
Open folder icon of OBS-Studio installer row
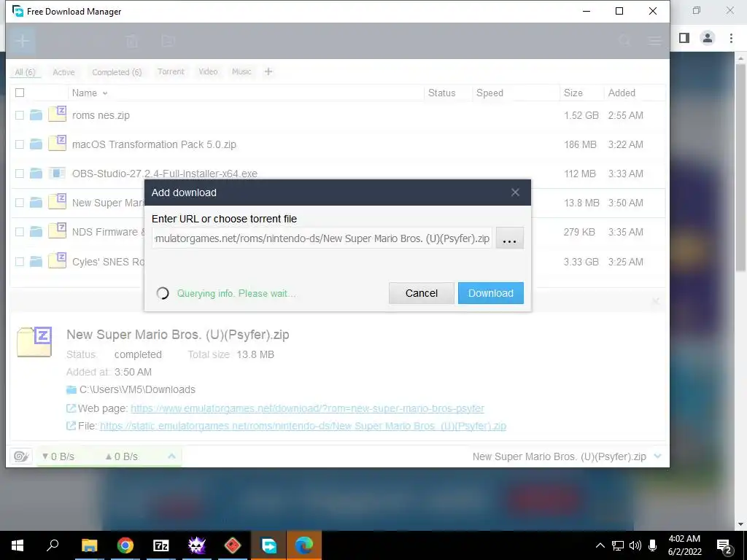36,174
